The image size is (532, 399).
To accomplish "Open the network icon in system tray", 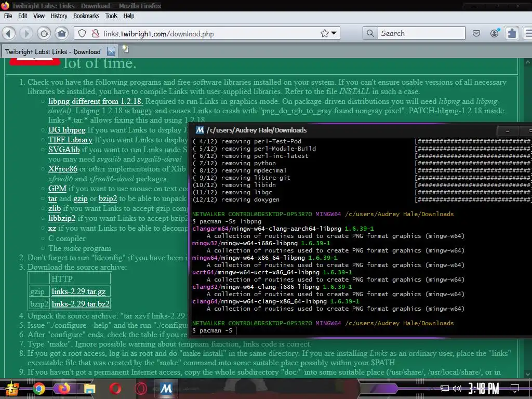I will pos(444,389).
